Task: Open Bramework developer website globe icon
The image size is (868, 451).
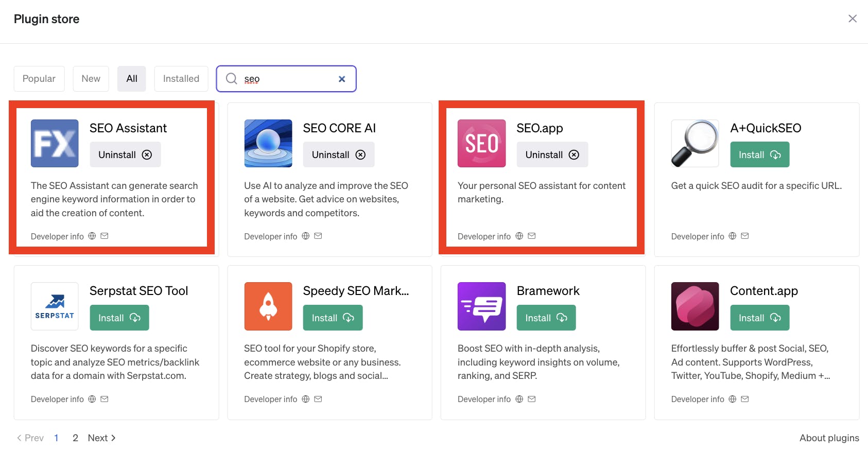Action: [x=519, y=399]
